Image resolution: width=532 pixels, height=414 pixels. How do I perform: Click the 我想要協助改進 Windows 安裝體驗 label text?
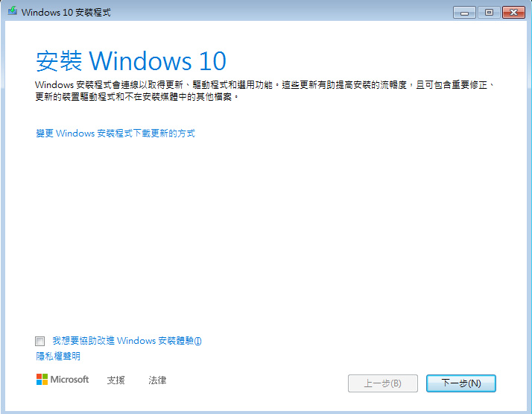click(x=127, y=341)
